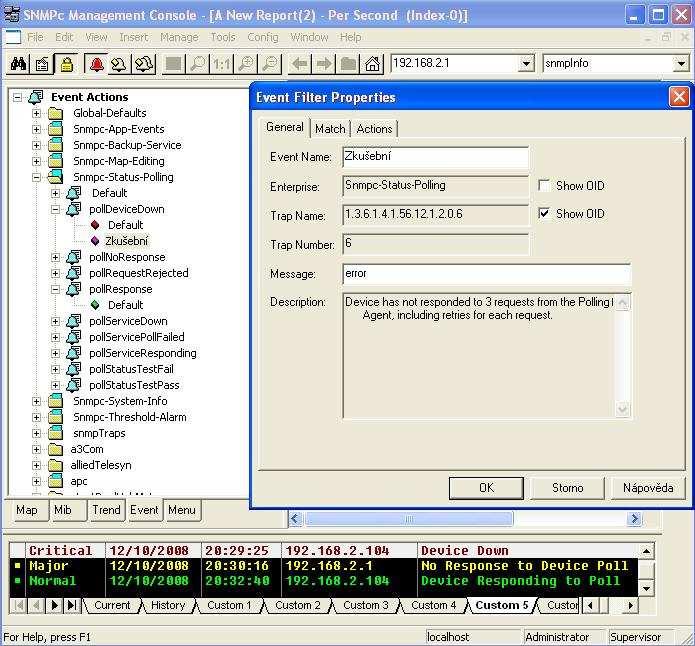Viewport: 695px width, 646px height.
Task: Click the padlock login toolbar icon
Action: click(x=66, y=64)
